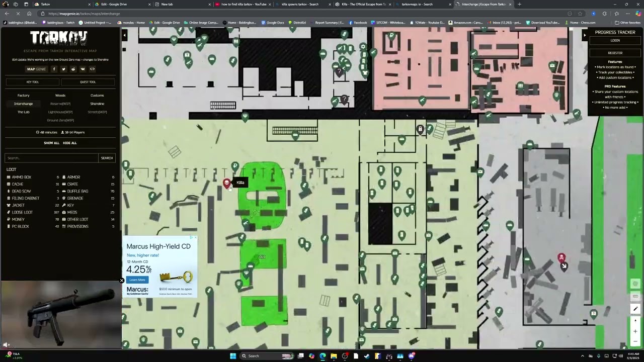Open the Streets[WIP] map
The height and width of the screenshot is (362, 644).
pyautogui.click(x=97, y=112)
